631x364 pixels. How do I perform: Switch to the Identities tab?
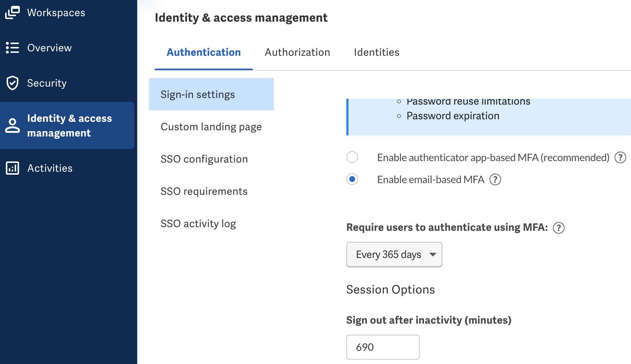[x=376, y=52]
